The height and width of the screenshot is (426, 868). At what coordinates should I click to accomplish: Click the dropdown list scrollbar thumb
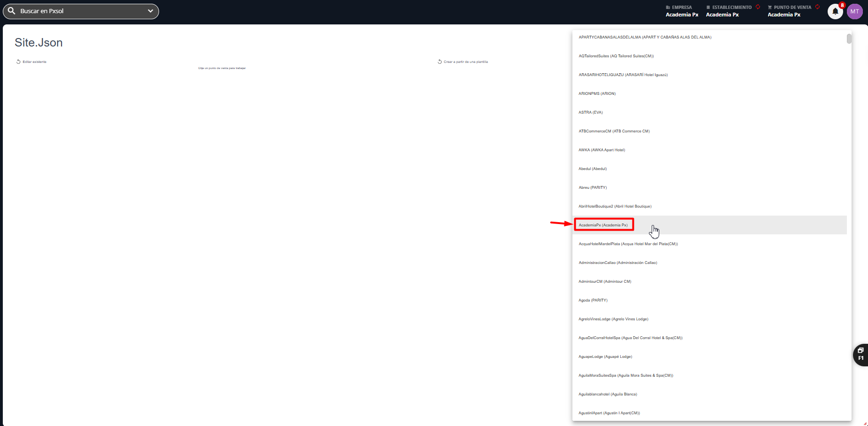tap(849, 39)
